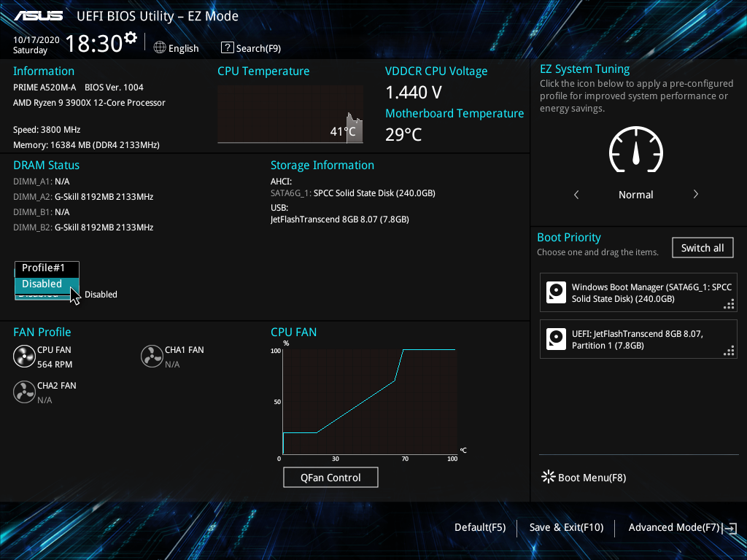Click the CHA1 FAN fan icon

click(x=152, y=356)
